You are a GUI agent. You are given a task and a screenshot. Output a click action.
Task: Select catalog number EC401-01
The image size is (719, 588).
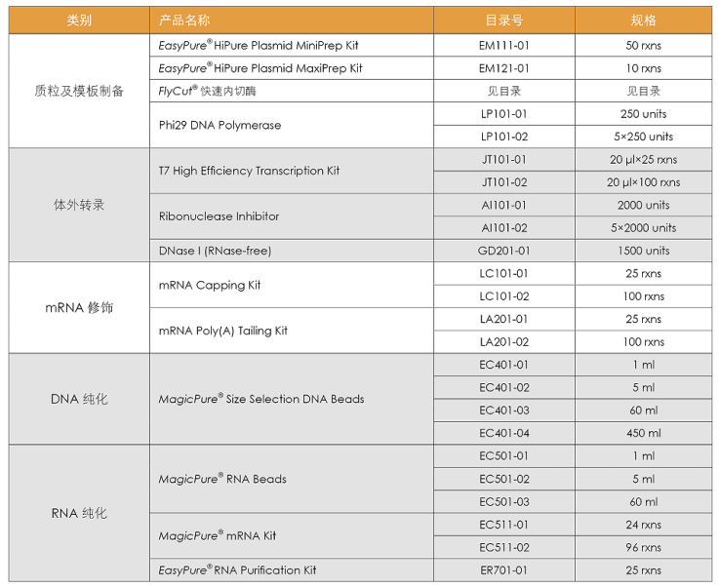click(x=504, y=365)
